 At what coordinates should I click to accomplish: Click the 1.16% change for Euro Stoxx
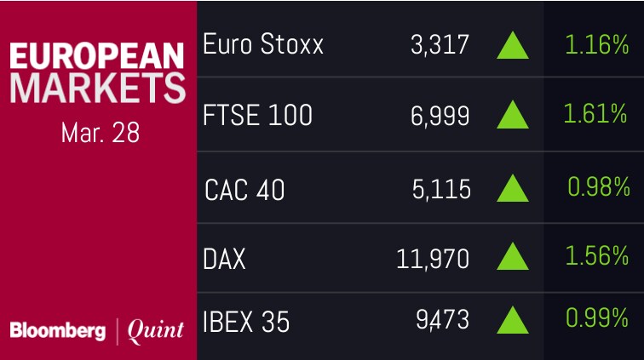tap(597, 44)
